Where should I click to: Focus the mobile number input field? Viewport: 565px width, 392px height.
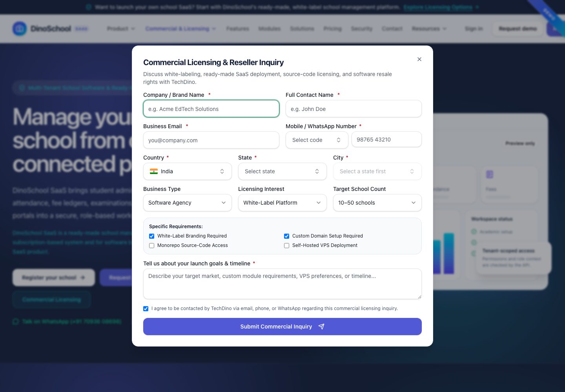(386, 139)
